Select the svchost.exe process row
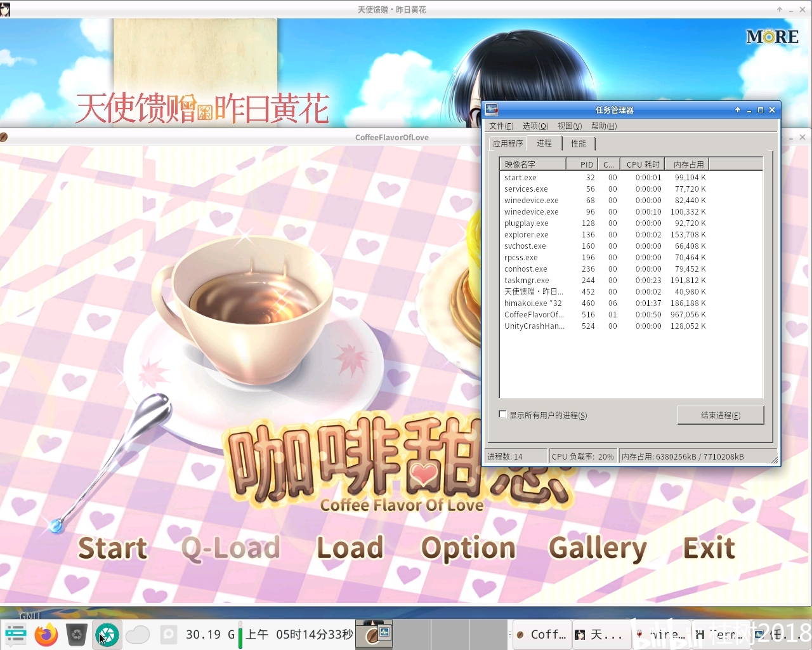Screen dimensions: 812x650 click(605, 246)
